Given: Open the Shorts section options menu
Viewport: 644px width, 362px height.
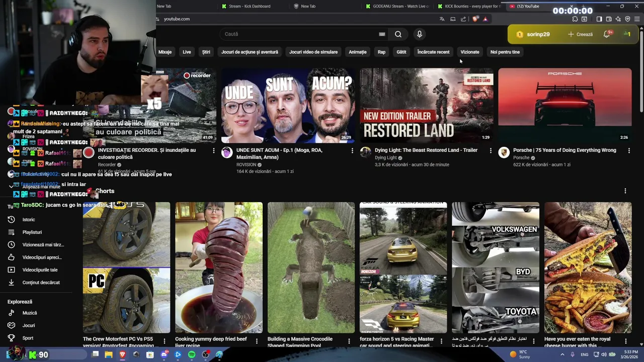Looking at the screenshot, I should click(625, 191).
